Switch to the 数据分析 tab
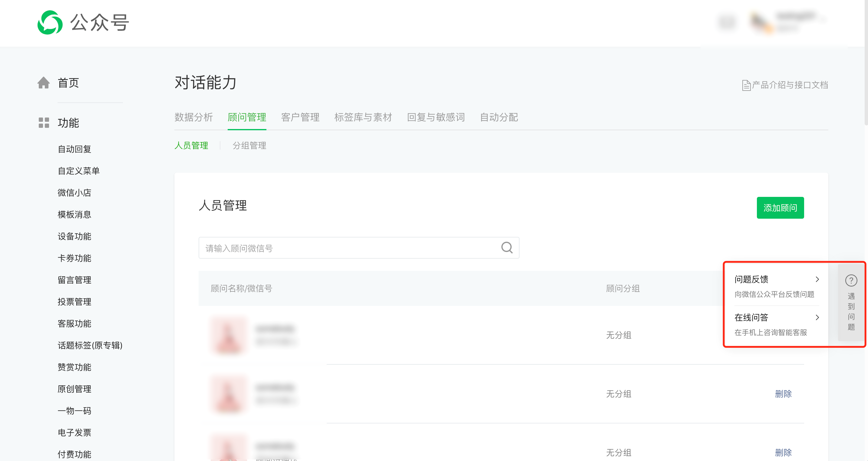868x461 pixels. click(x=193, y=117)
